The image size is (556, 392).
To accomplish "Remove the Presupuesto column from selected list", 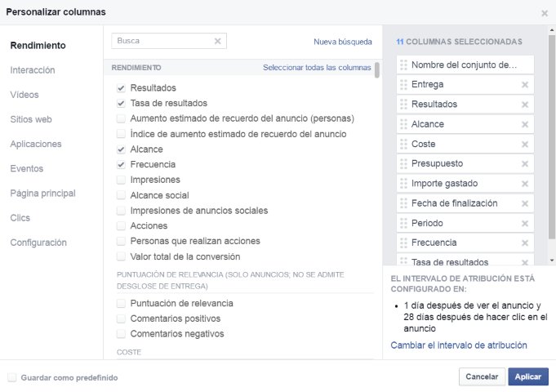I will point(525,164).
